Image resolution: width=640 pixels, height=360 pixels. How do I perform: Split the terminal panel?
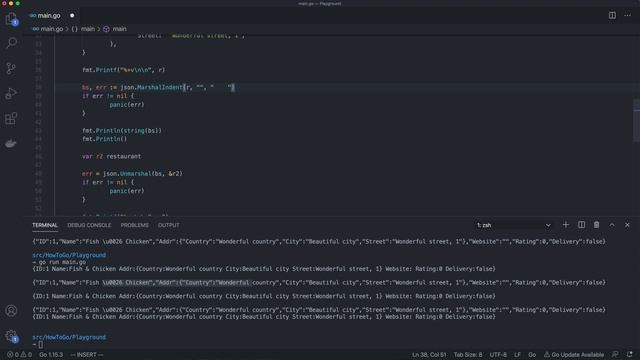tap(581, 225)
